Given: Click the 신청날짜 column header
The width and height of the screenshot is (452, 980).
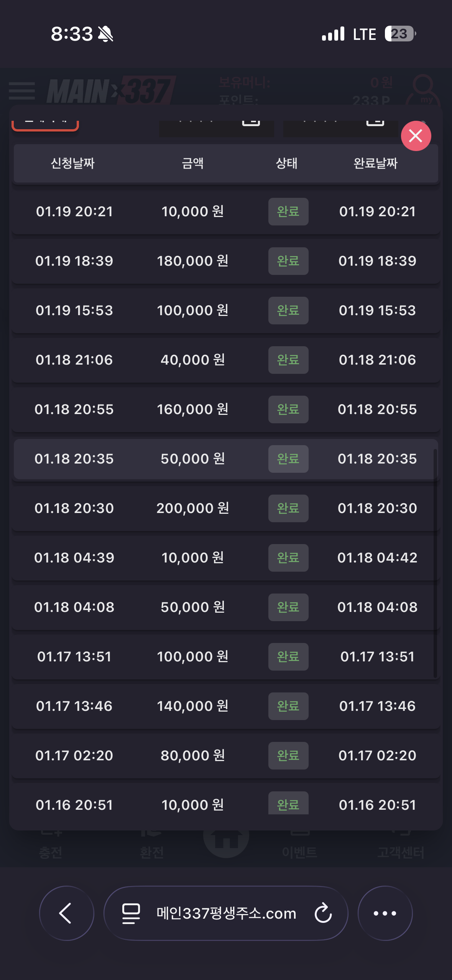Looking at the screenshot, I should (73, 163).
